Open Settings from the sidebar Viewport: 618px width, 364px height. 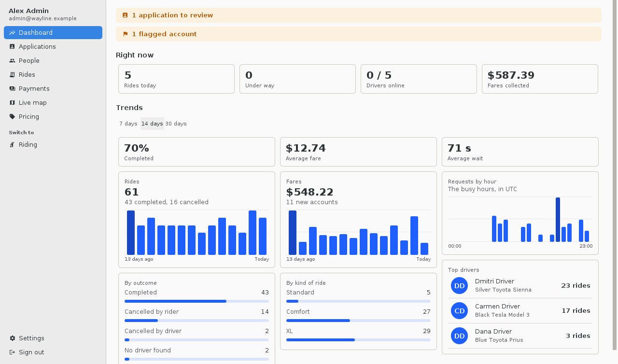(x=53, y=338)
